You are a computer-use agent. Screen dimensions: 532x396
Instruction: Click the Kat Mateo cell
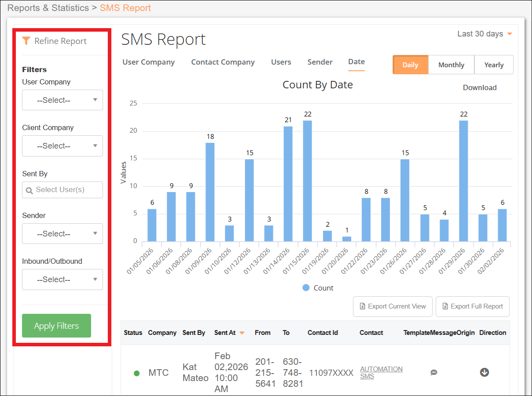click(x=195, y=372)
